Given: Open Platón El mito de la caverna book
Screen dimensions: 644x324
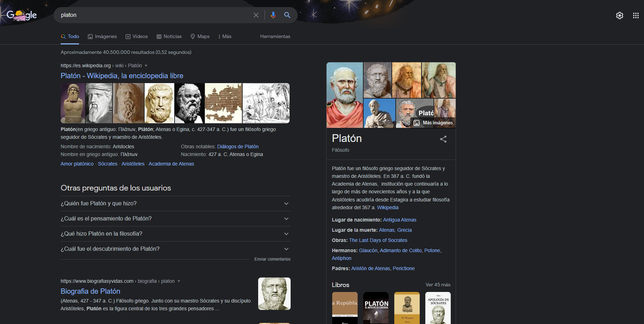Looking at the screenshot, I should click(x=376, y=308).
